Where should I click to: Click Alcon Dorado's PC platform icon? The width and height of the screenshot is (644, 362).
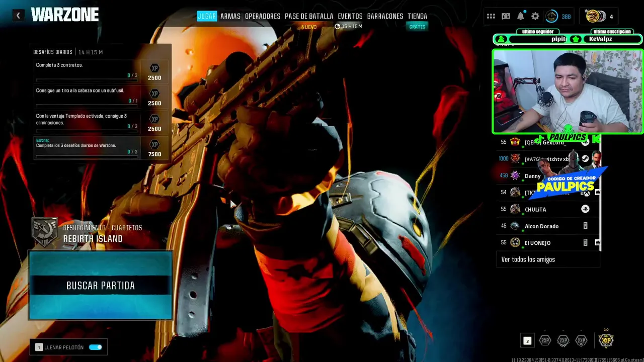tap(585, 226)
